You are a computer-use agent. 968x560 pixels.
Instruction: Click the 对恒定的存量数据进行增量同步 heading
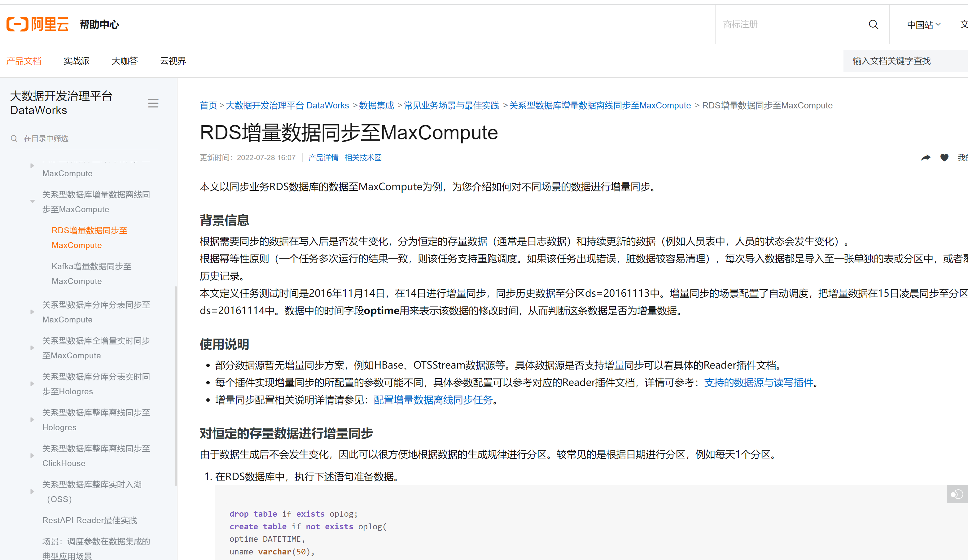tap(286, 433)
